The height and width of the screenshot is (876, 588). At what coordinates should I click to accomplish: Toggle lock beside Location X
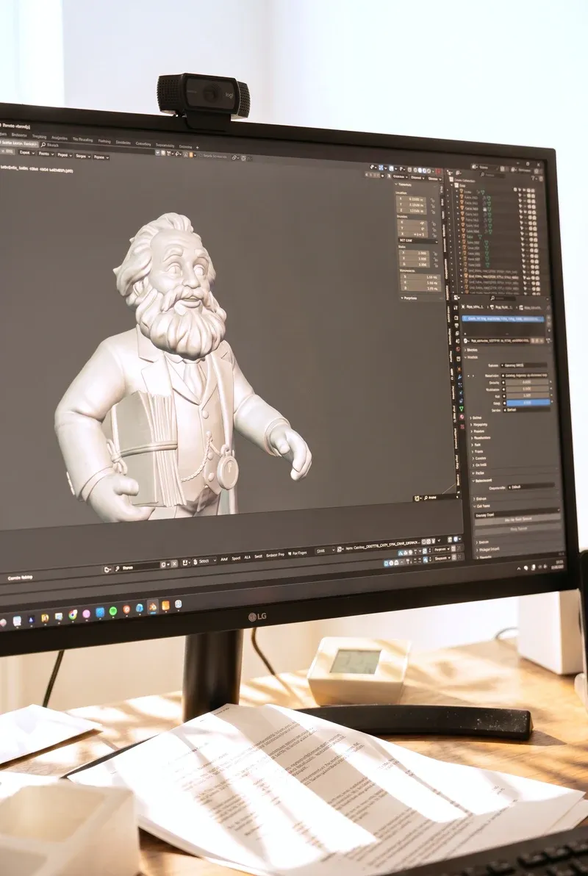pyautogui.click(x=433, y=201)
